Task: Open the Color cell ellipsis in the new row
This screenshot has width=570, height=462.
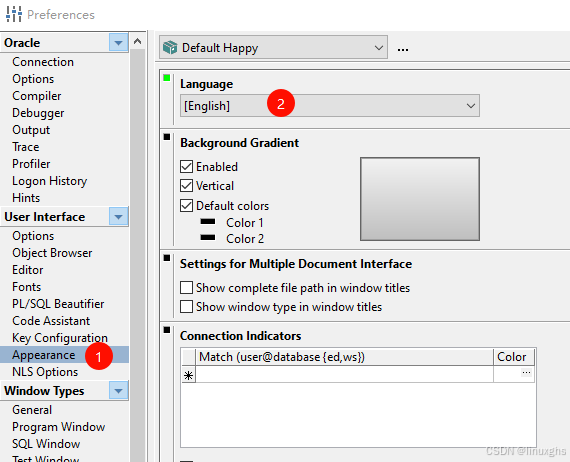Action: (x=526, y=373)
